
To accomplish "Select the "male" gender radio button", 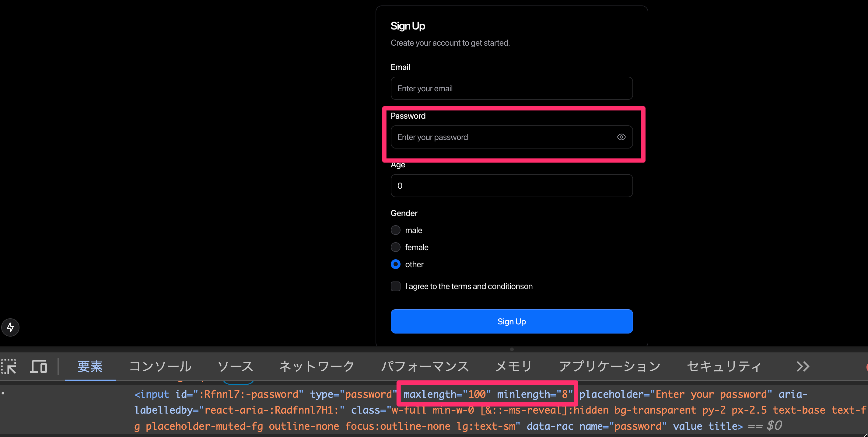I will 395,230.
